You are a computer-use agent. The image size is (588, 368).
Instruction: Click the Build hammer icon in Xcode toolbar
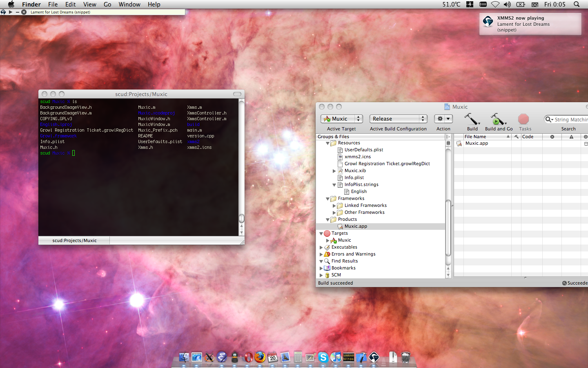472,119
